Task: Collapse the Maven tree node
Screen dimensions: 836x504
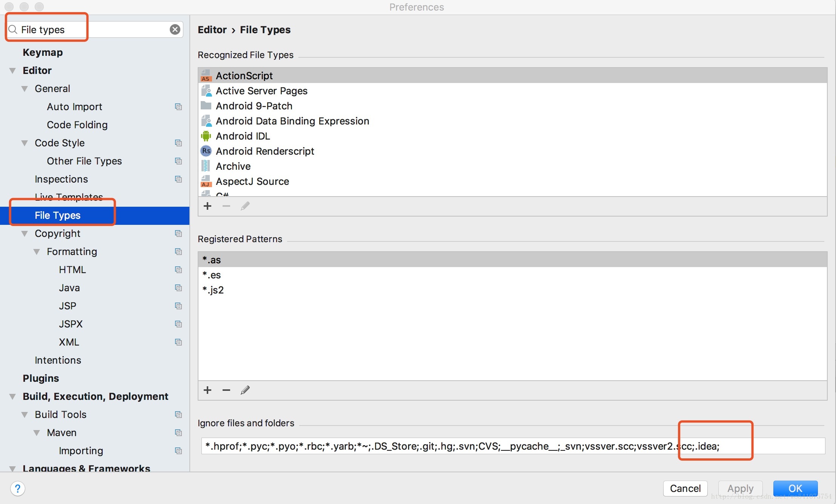Action: 37,433
